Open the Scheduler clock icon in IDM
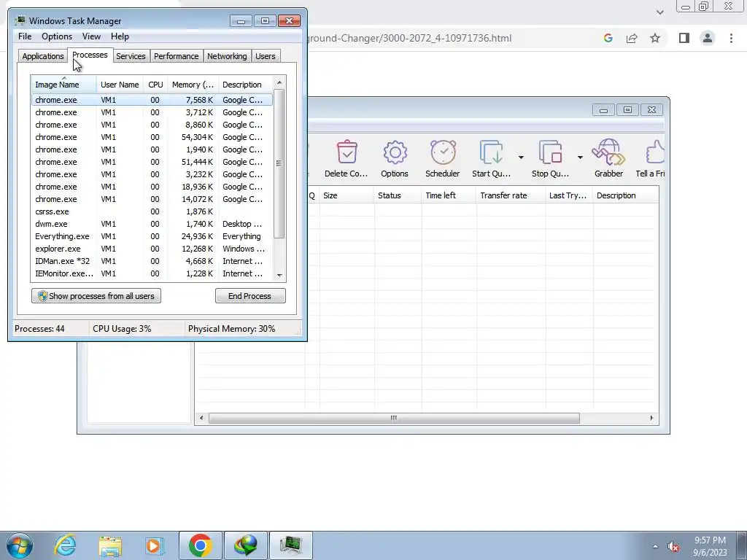The width and height of the screenshot is (747, 560). point(443,158)
